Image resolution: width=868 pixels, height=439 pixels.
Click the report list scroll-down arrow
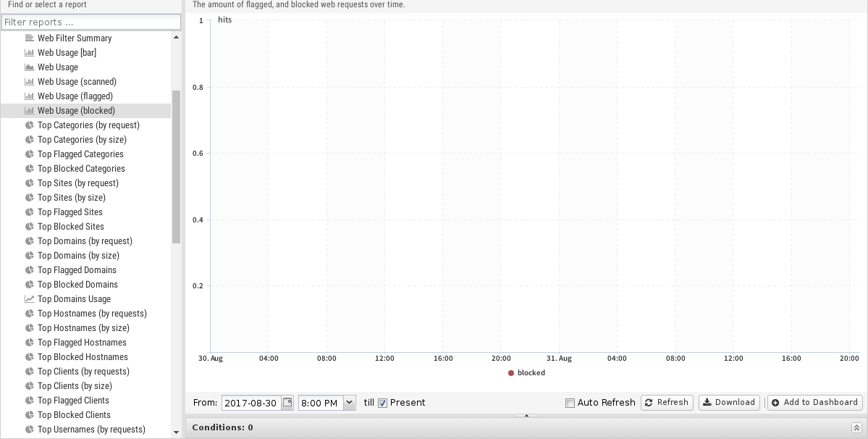176,432
